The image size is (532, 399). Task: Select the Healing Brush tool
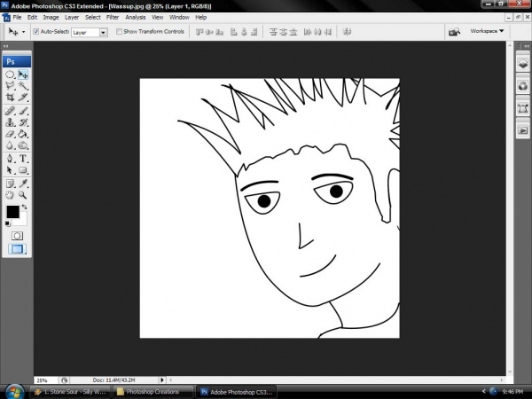(x=10, y=111)
